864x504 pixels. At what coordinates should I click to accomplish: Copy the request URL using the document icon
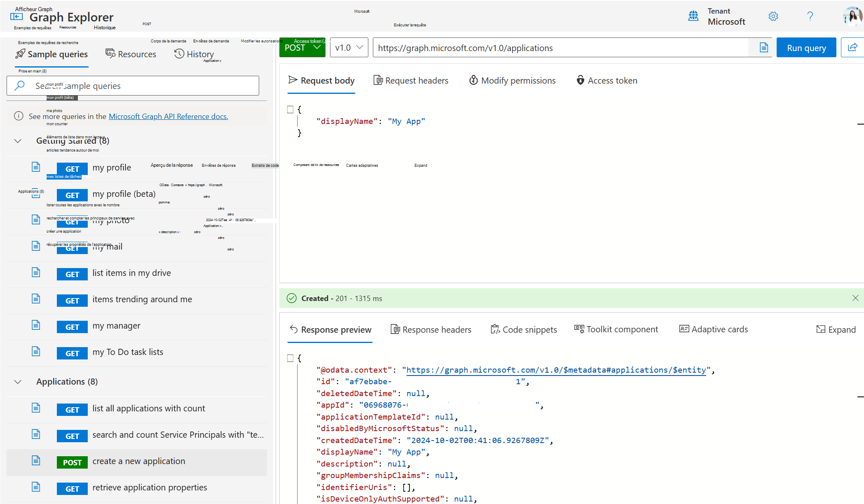[x=763, y=47]
